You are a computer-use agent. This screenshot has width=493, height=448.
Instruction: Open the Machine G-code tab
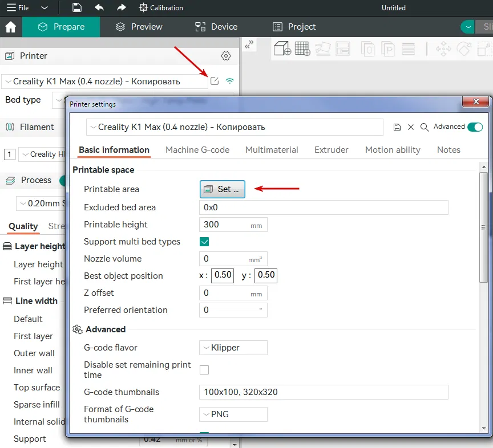197,150
